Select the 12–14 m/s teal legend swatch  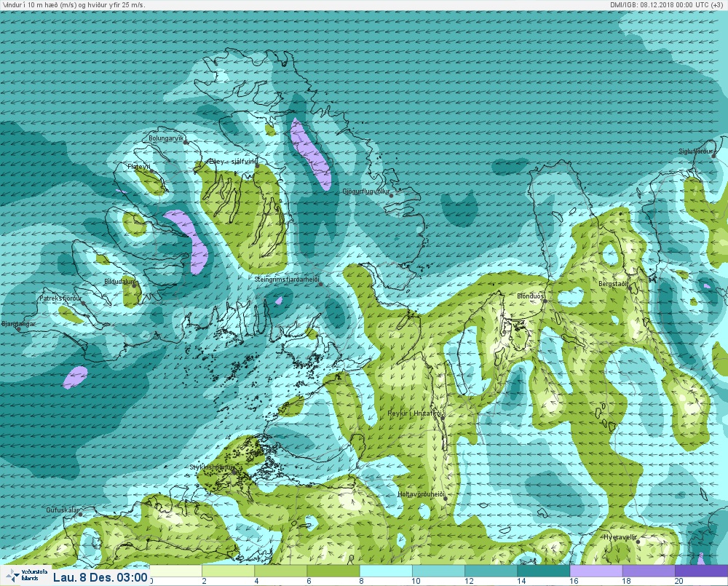491,571
